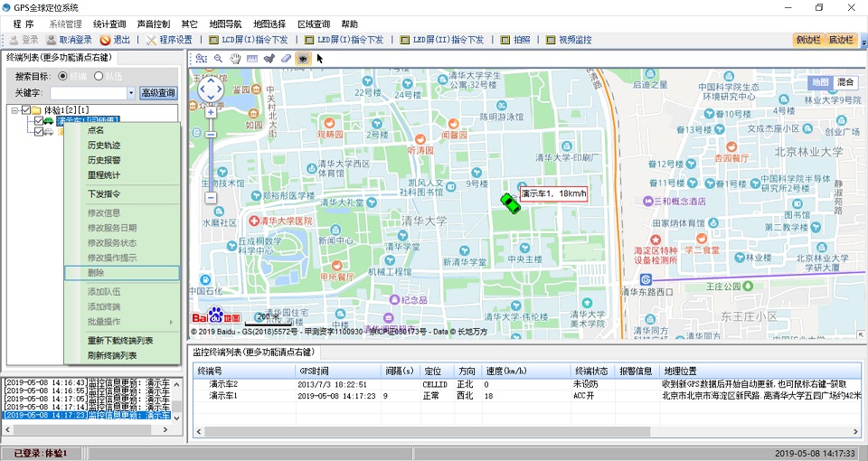Click the expand icon at map bottom-right corner
Screen dimensions: 868x461
[x=861, y=334]
